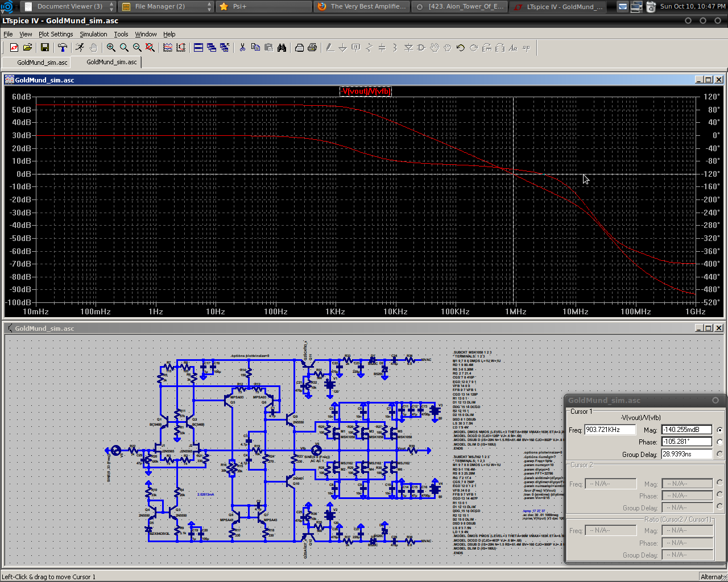Open the Control Panel hammer icon
The image size is (728, 582).
pyautogui.click(x=63, y=48)
